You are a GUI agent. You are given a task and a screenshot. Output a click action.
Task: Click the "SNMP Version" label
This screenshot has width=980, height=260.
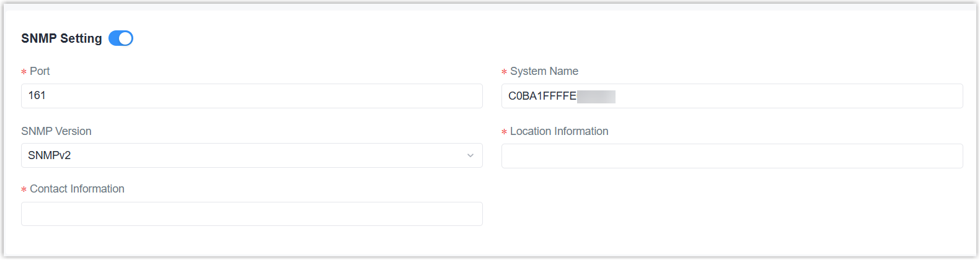pos(56,131)
